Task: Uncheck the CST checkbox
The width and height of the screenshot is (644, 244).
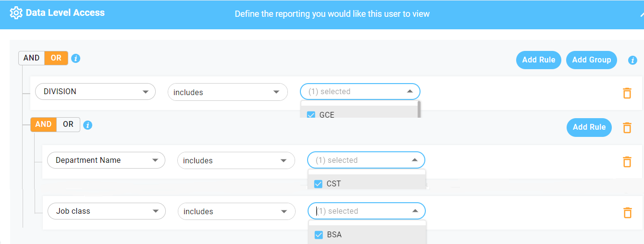Action: 318,183
